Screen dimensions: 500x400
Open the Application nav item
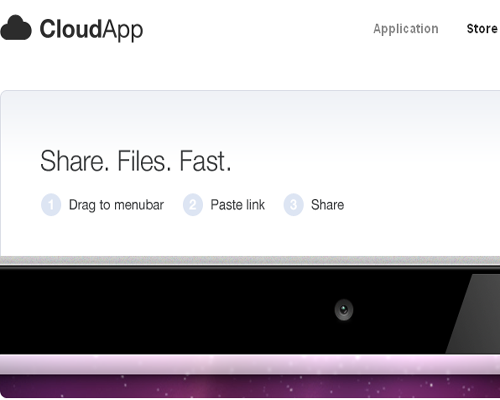406,29
